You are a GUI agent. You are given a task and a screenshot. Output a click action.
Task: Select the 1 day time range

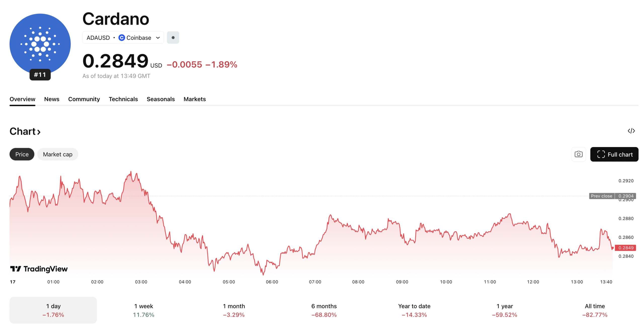53,310
